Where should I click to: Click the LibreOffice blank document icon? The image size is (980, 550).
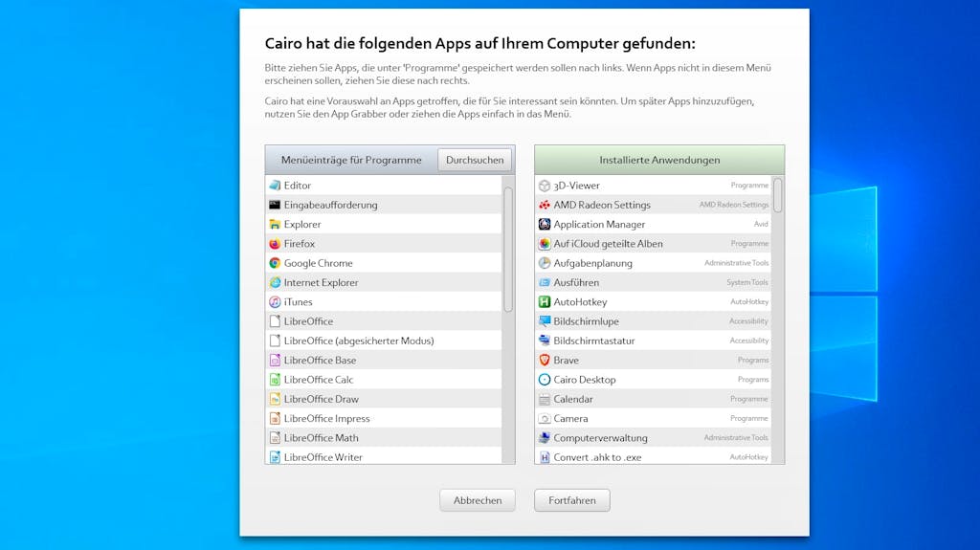[275, 321]
